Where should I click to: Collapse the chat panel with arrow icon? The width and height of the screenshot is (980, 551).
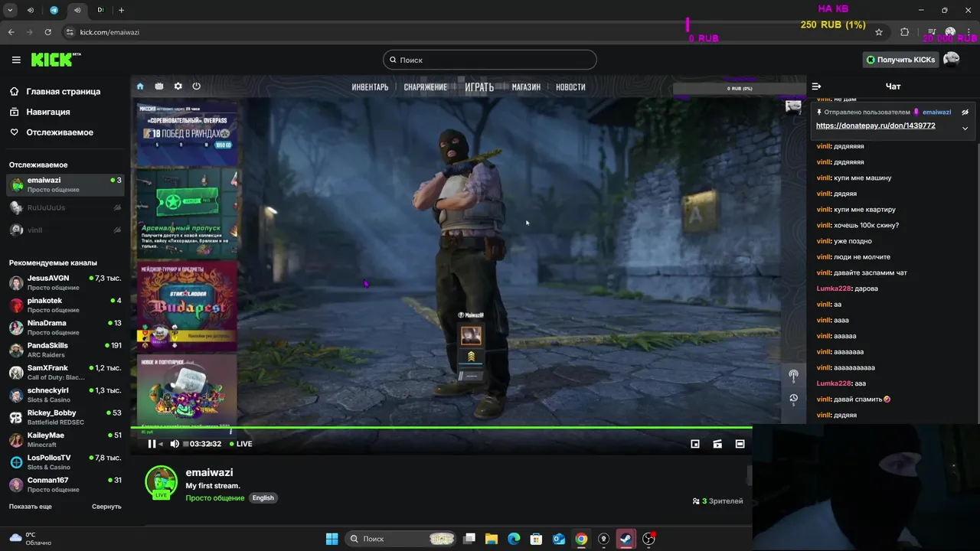coord(816,86)
